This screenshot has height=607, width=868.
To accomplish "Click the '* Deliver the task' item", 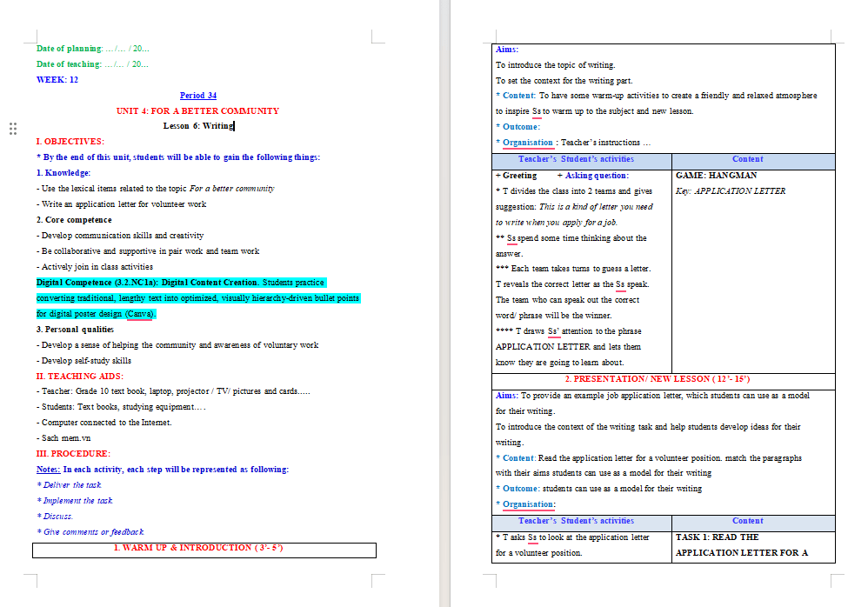I will coord(69,484).
